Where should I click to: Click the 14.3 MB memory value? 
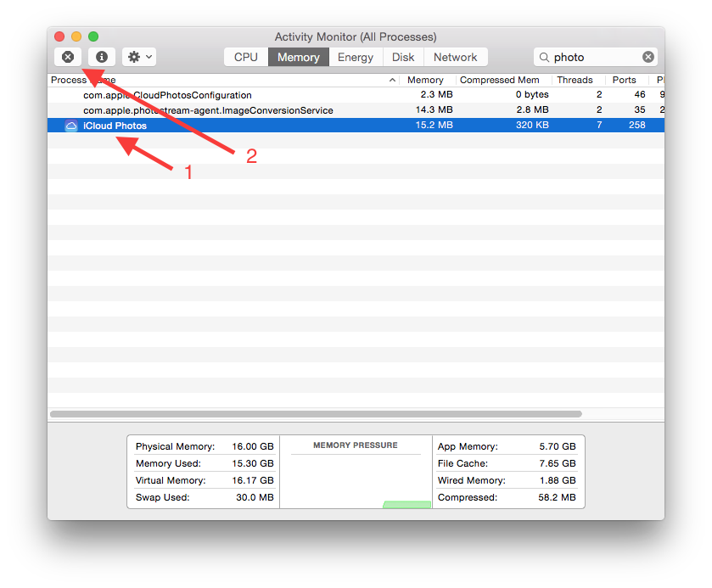[434, 110]
